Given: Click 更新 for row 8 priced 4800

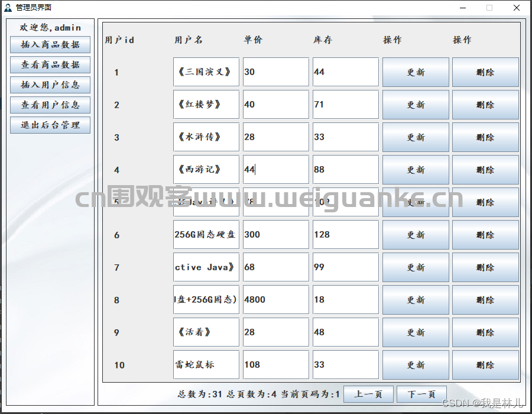Looking at the screenshot, I should pos(416,300).
